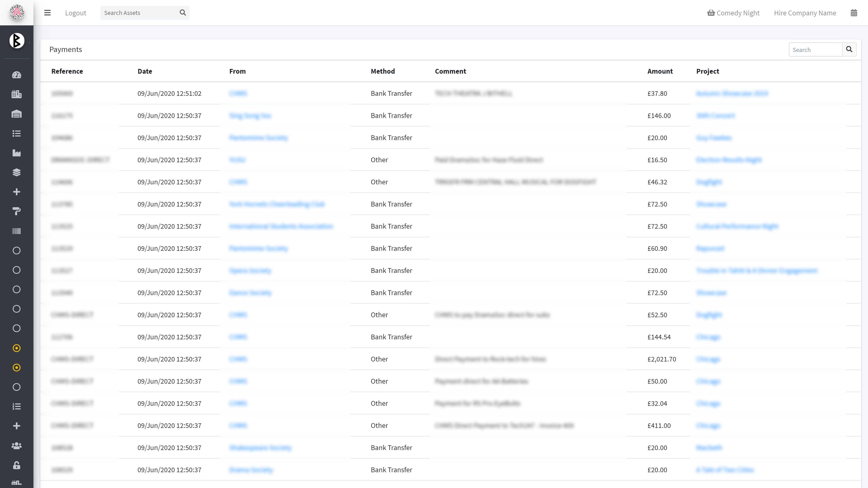The image size is (868, 488).
Task: Open the layers stack sidebar icon
Action: 17,172
